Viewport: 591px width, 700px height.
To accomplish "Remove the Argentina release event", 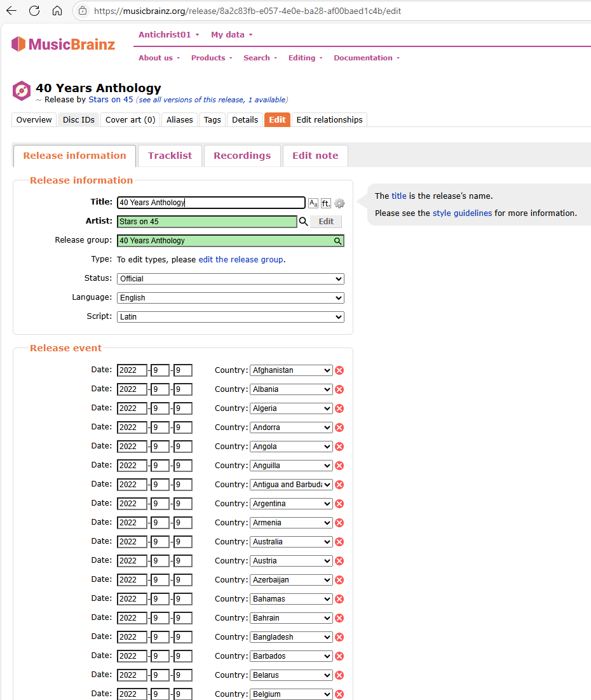I will coord(339,504).
